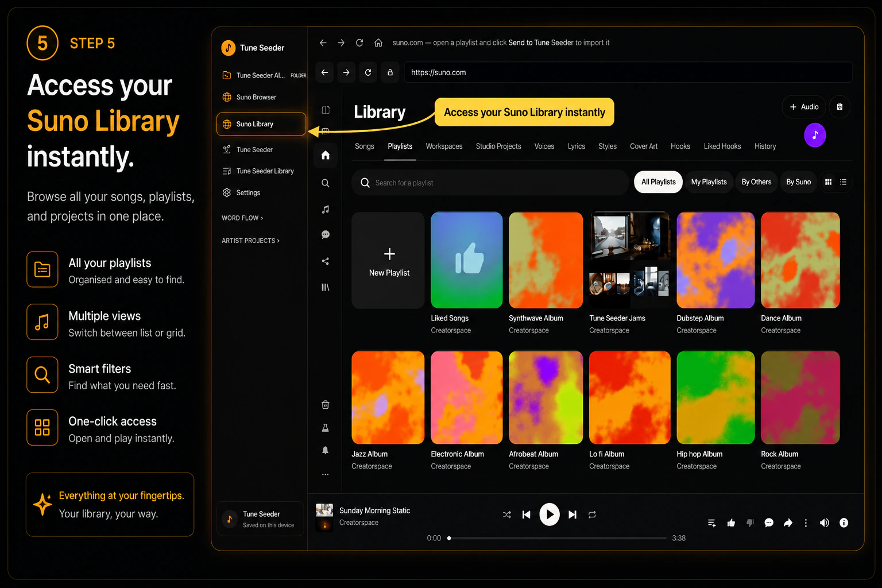Click the browser back arrow beside URL field
This screenshot has height=588, width=882.
[x=324, y=72]
